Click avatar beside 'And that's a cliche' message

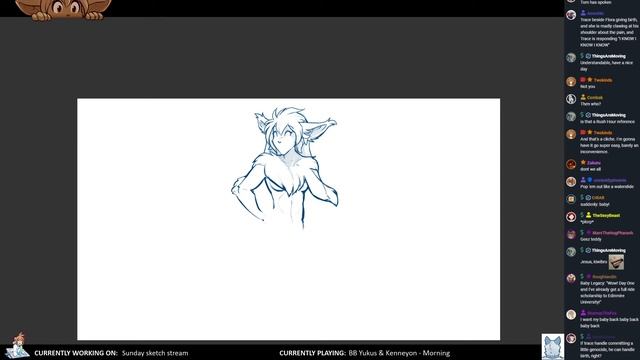tap(571, 134)
